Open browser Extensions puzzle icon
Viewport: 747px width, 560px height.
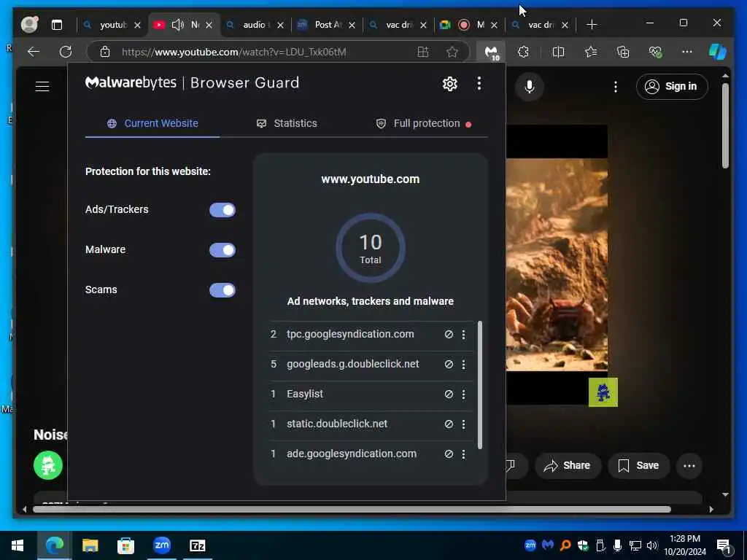524,52
